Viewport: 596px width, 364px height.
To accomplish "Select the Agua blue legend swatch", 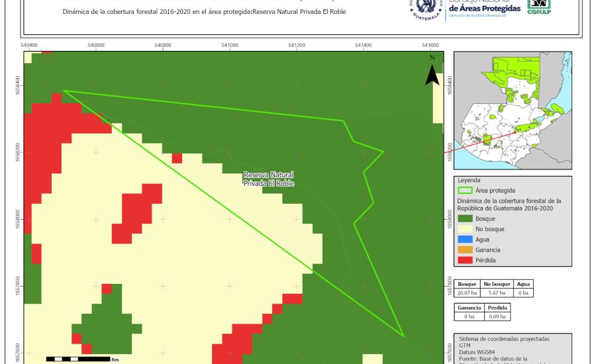I will (465, 240).
